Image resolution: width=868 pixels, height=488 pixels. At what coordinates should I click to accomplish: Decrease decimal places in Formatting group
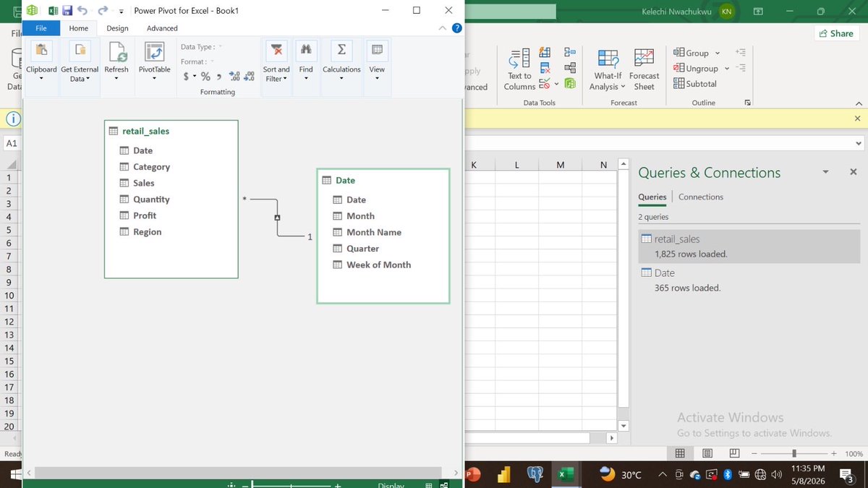248,76
